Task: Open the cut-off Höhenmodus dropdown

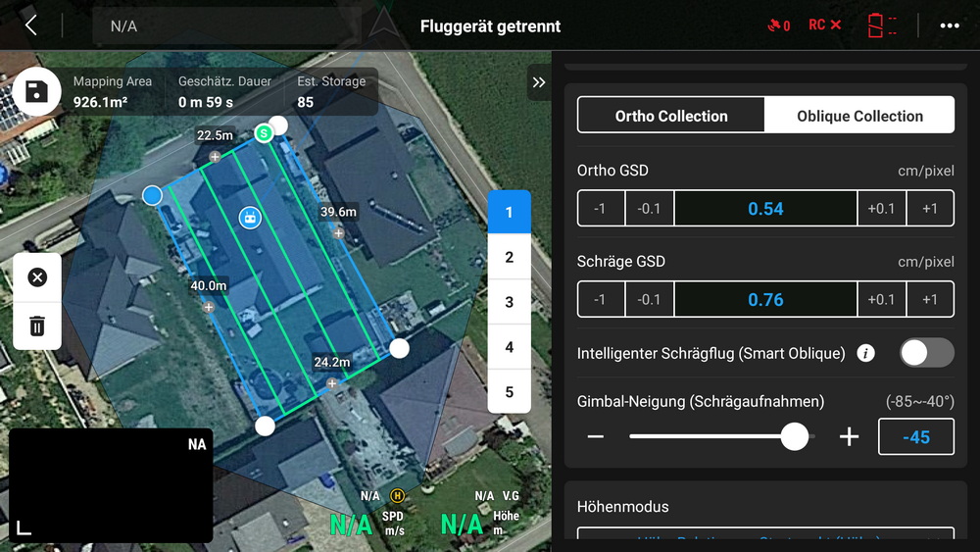Action: (765, 533)
